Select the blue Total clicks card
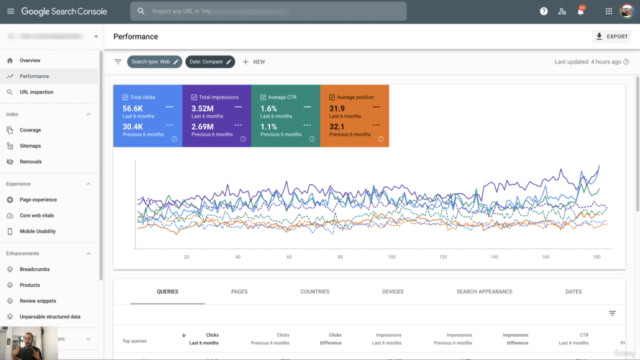The image size is (640, 360). 148,116
